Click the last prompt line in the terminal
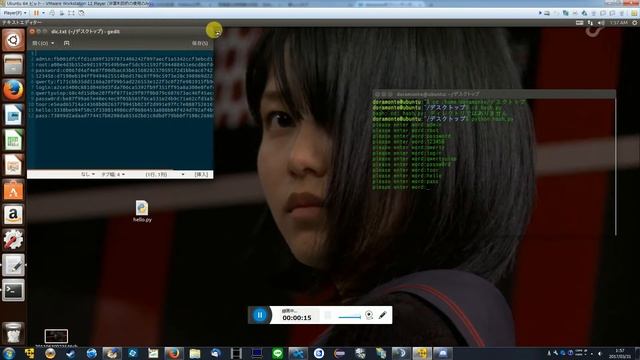 402,187
